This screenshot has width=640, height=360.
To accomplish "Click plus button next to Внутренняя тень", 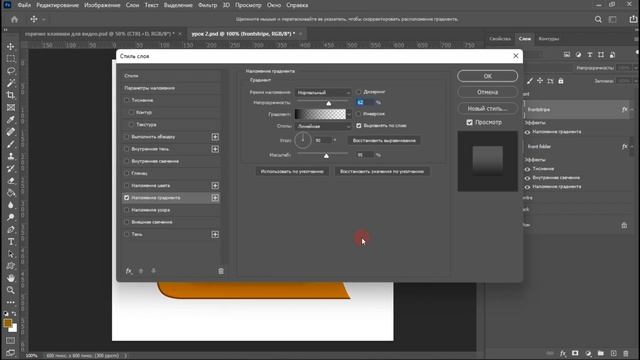I will (x=215, y=149).
